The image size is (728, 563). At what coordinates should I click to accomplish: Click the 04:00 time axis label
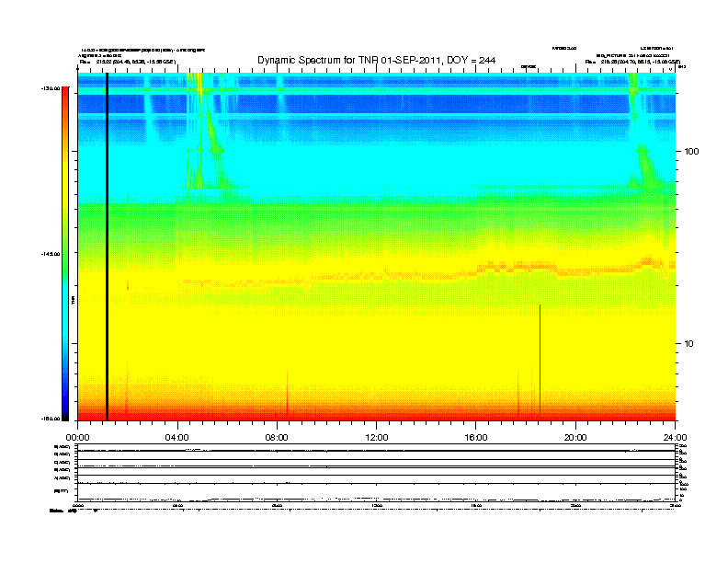[x=176, y=438]
